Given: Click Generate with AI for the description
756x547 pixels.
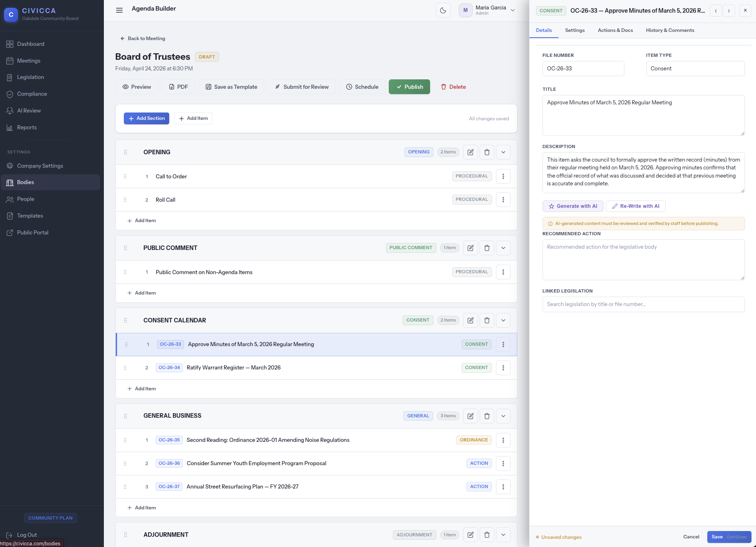Looking at the screenshot, I should pyautogui.click(x=573, y=206).
